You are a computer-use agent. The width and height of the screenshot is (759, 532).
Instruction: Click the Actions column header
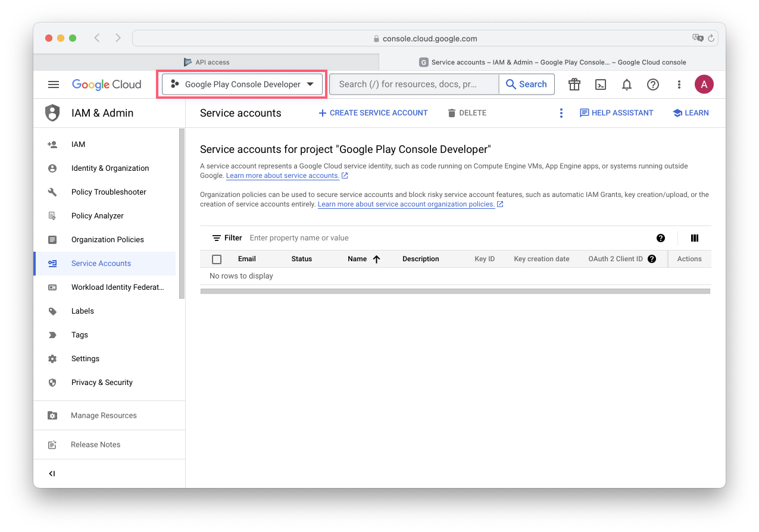click(689, 259)
